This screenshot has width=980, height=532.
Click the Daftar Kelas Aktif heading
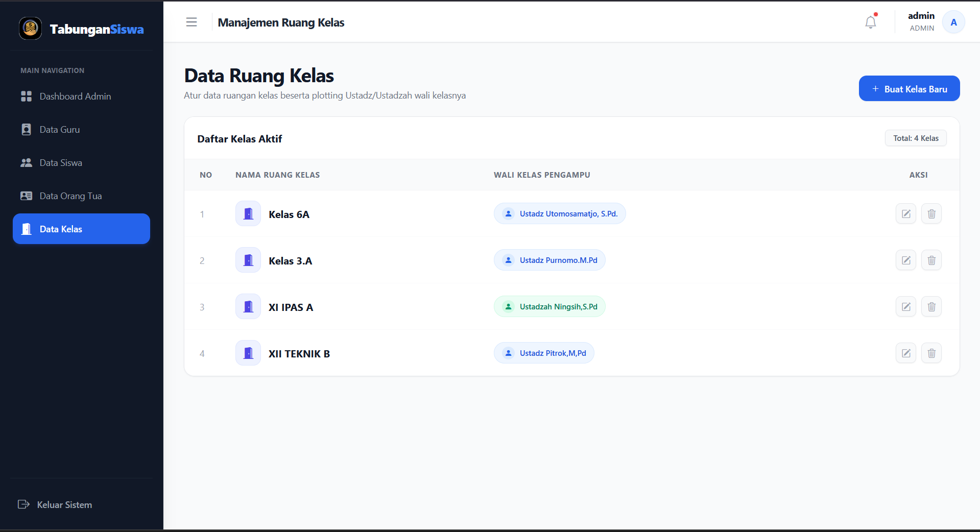(240, 139)
